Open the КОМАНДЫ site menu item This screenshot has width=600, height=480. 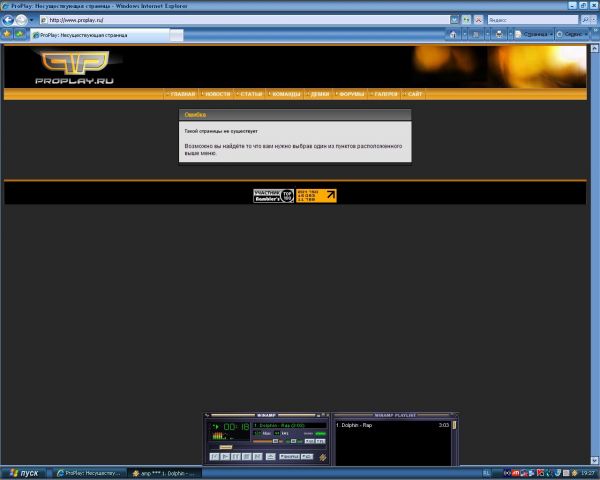tap(285, 94)
